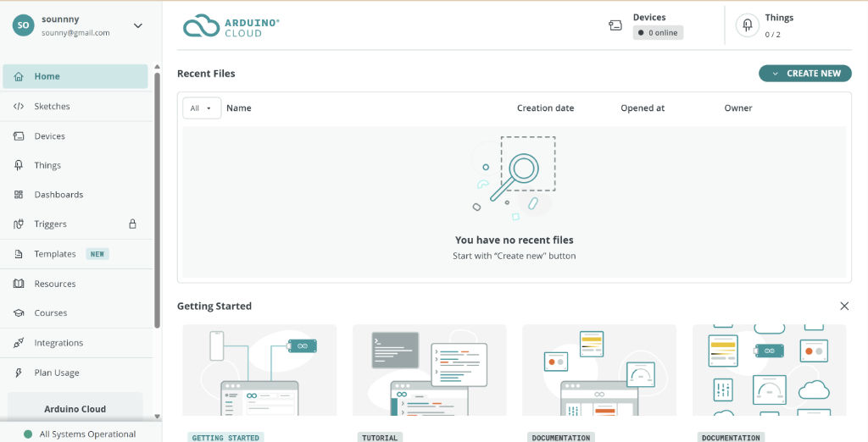The width and height of the screenshot is (868, 442).
Task: Click the Arduino Cloud sidebar card
Action: coord(75,406)
